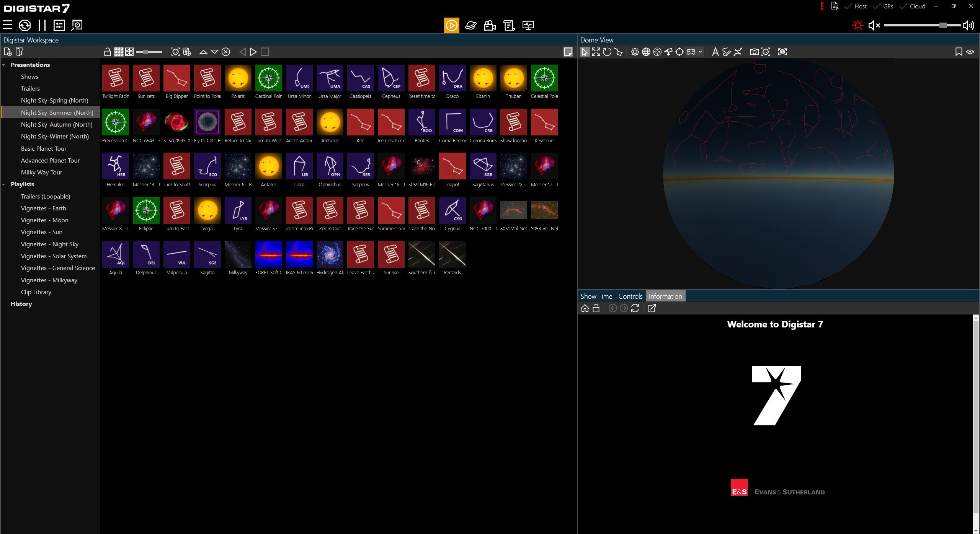Screen dimensions: 980x534
Task: Click the camera snapshot icon in Dome View
Action: (755, 52)
